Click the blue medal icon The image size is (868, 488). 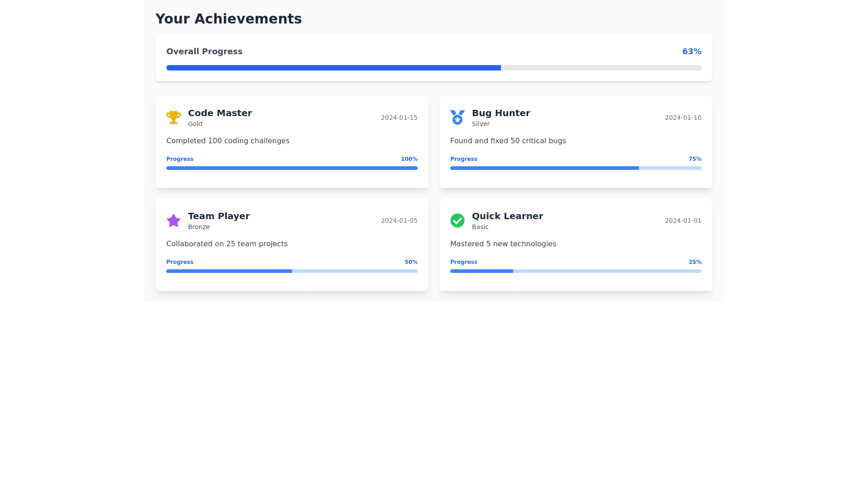[458, 117]
